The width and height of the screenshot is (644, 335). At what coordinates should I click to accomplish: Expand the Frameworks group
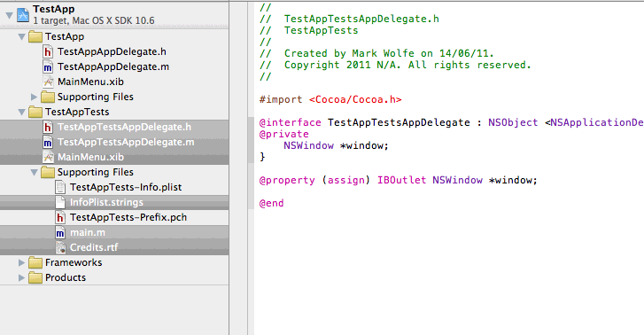click(22, 262)
